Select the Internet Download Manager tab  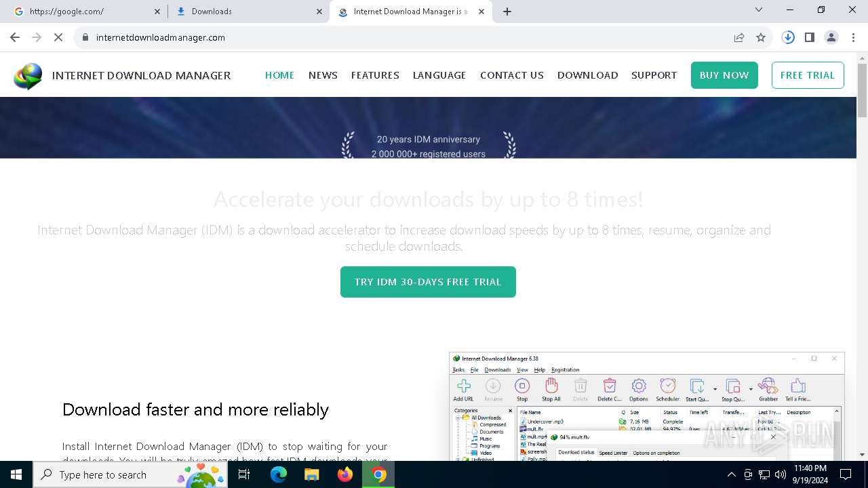411,12
